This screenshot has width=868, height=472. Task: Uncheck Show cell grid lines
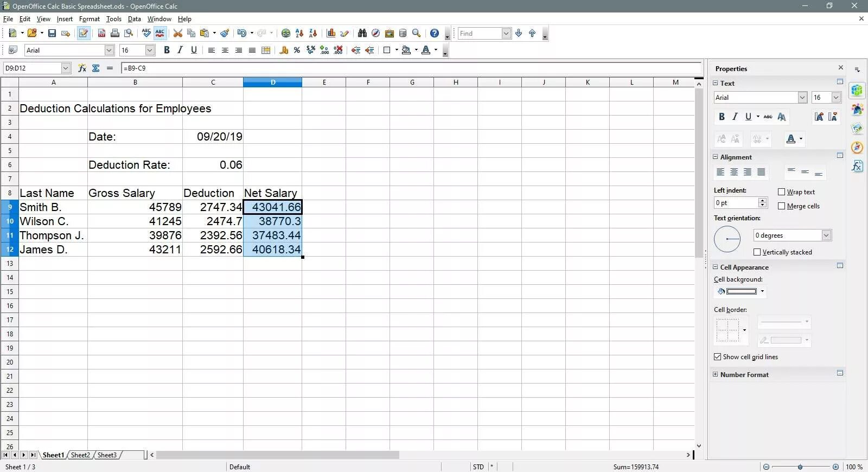click(717, 356)
